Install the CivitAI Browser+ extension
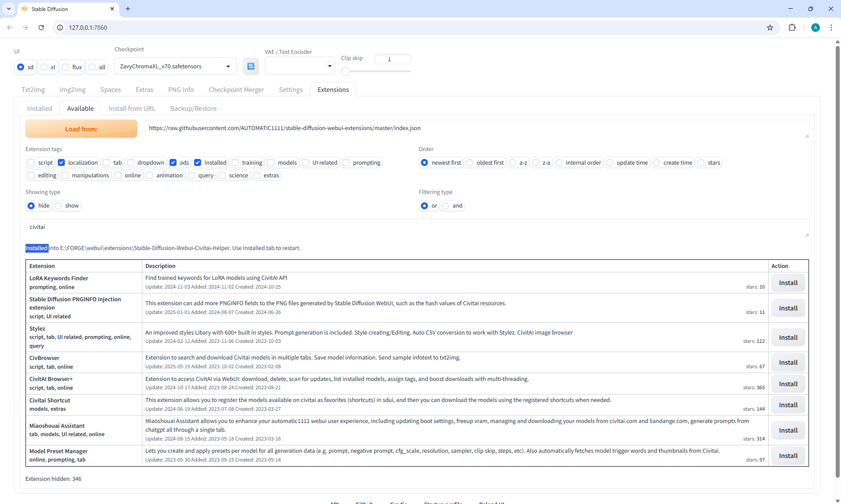 (x=788, y=384)
